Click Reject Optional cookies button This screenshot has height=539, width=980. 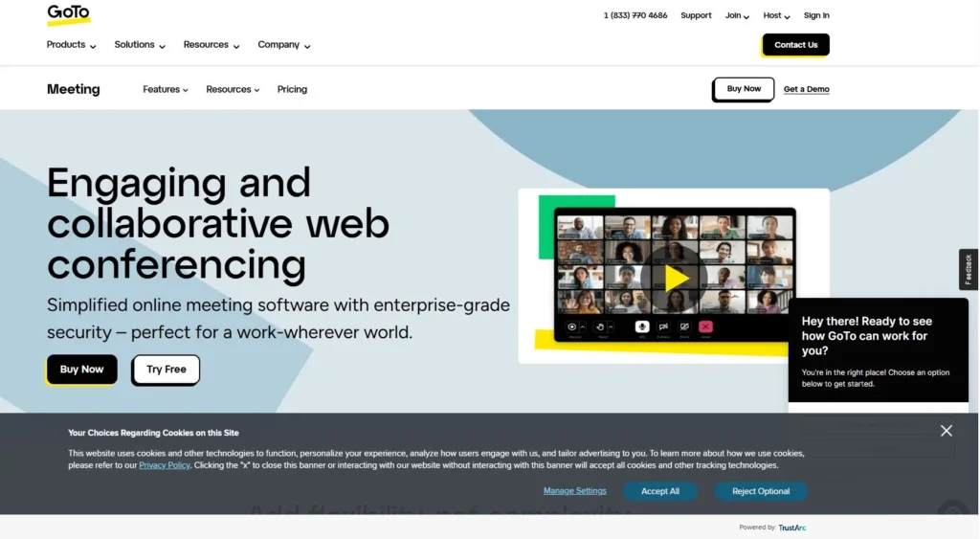pyautogui.click(x=761, y=491)
